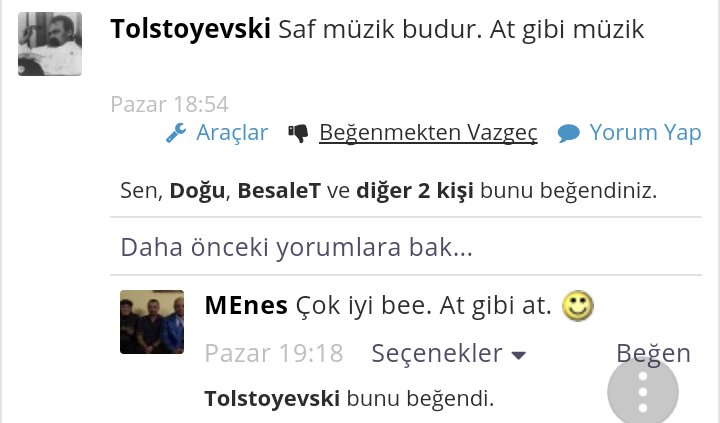The height and width of the screenshot is (423, 720).
Task: Click the wrench icon beside Araçlar
Action: tap(176, 133)
